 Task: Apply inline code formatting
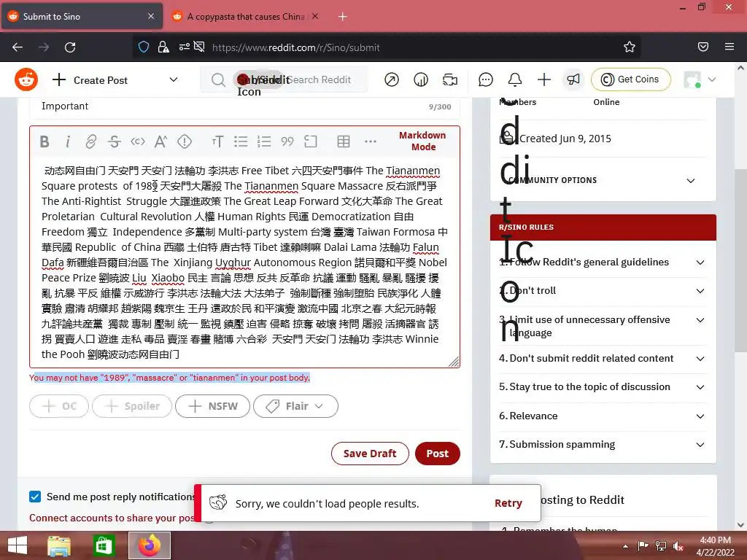pos(138,141)
